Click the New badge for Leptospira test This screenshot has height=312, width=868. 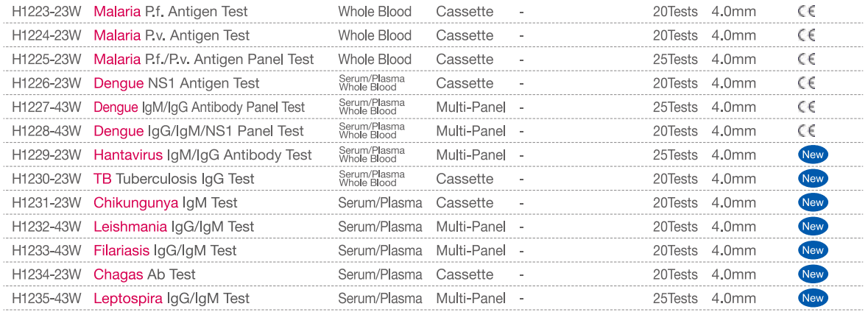(x=812, y=298)
